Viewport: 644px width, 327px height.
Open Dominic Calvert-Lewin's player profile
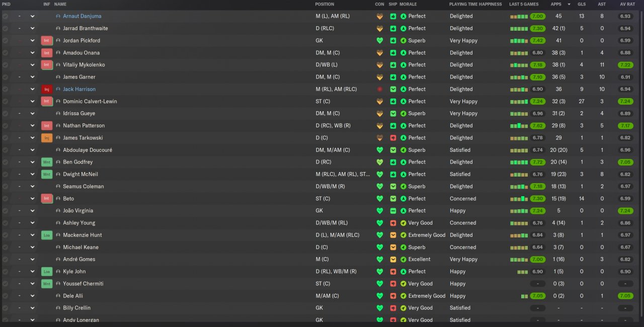90,101
